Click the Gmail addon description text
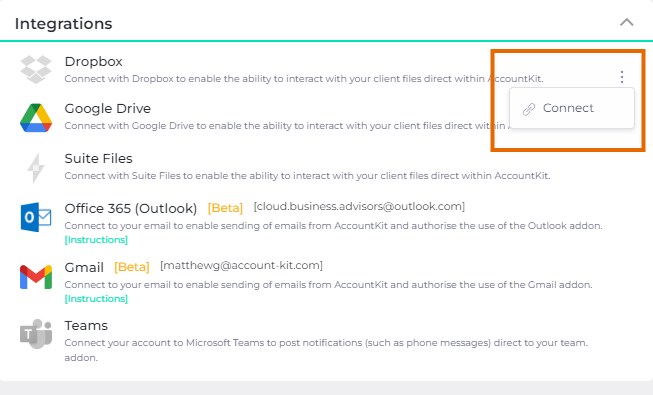 coord(328,285)
